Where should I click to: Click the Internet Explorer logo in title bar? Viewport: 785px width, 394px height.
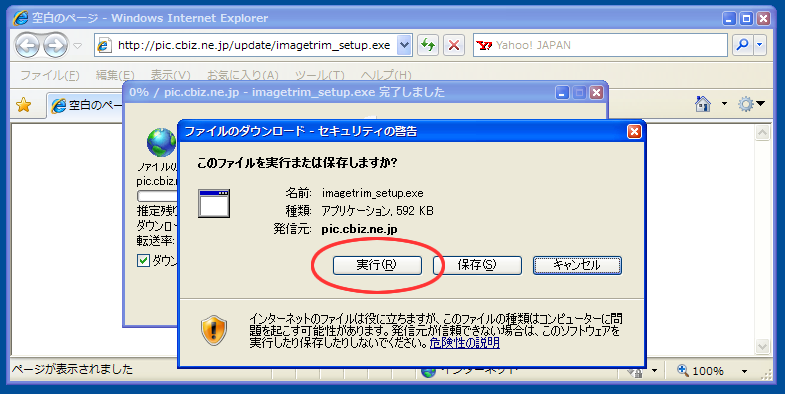(x=21, y=19)
